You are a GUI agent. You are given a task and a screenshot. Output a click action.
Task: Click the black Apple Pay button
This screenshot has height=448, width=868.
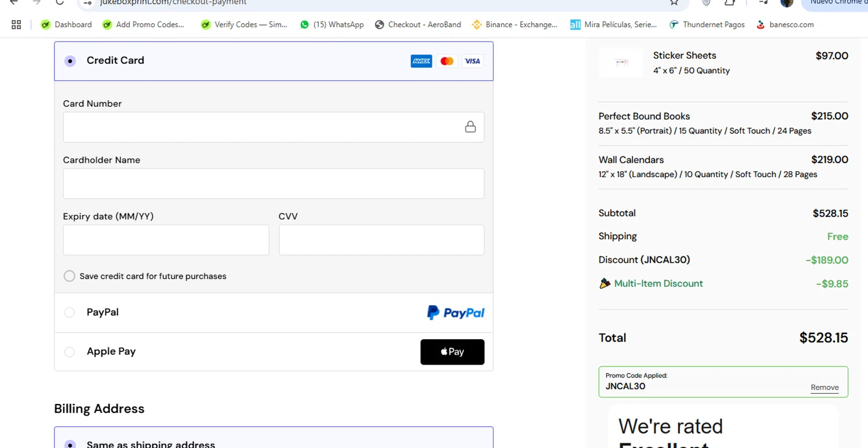pyautogui.click(x=453, y=352)
